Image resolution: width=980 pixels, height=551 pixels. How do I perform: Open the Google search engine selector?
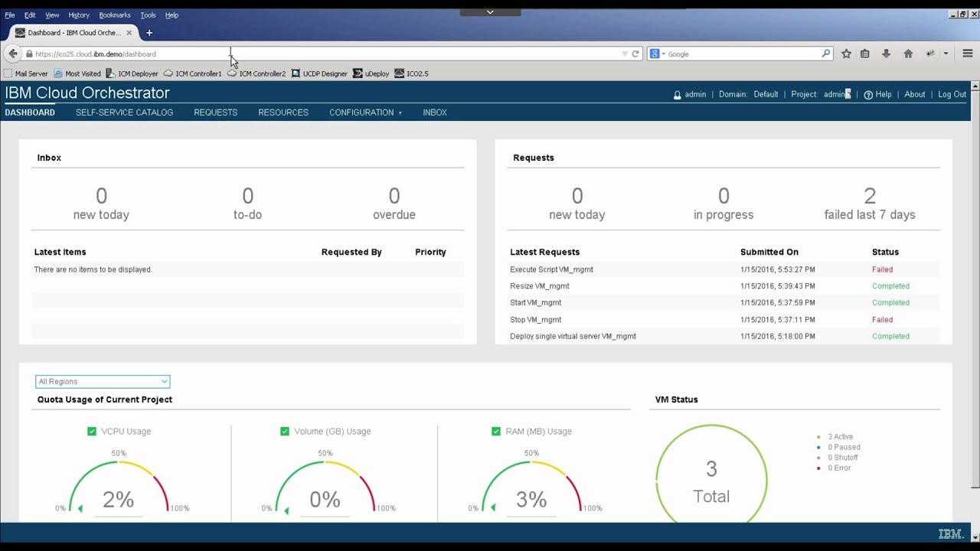tap(657, 54)
